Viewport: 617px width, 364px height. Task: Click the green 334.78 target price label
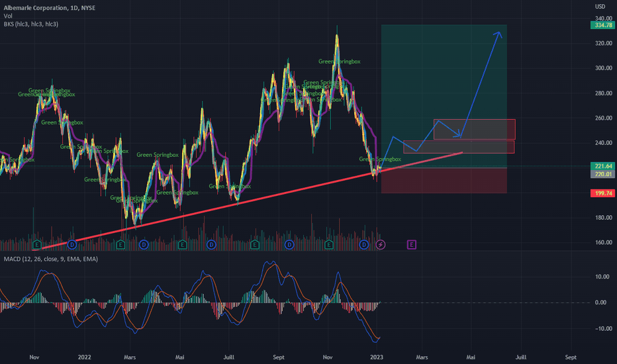[603, 25]
